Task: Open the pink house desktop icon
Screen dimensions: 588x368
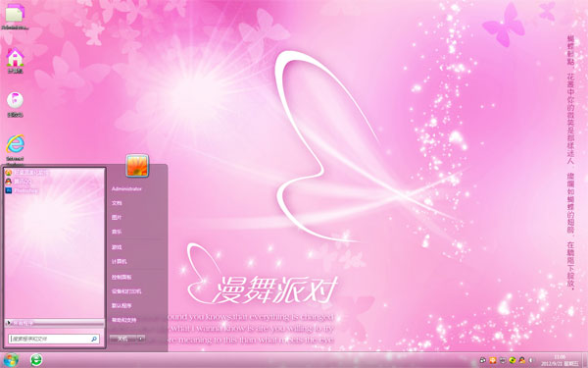Action: [15, 58]
